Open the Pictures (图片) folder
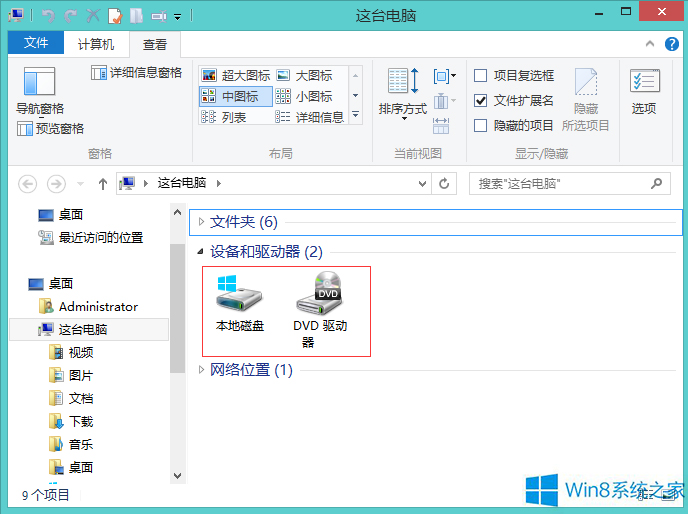The height and width of the screenshot is (514, 688). pyautogui.click(x=71, y=376)
